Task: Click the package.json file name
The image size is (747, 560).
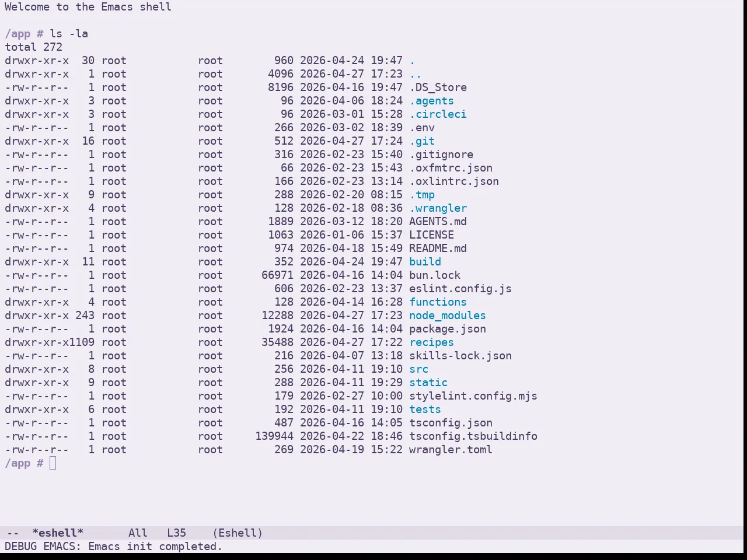Action: (448, 329)
